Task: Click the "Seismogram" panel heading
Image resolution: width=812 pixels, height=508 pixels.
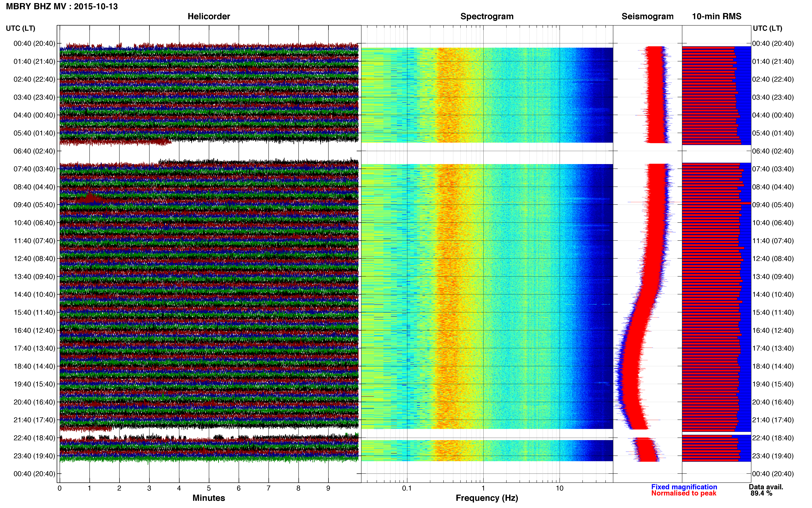Action: coord(647,16)
